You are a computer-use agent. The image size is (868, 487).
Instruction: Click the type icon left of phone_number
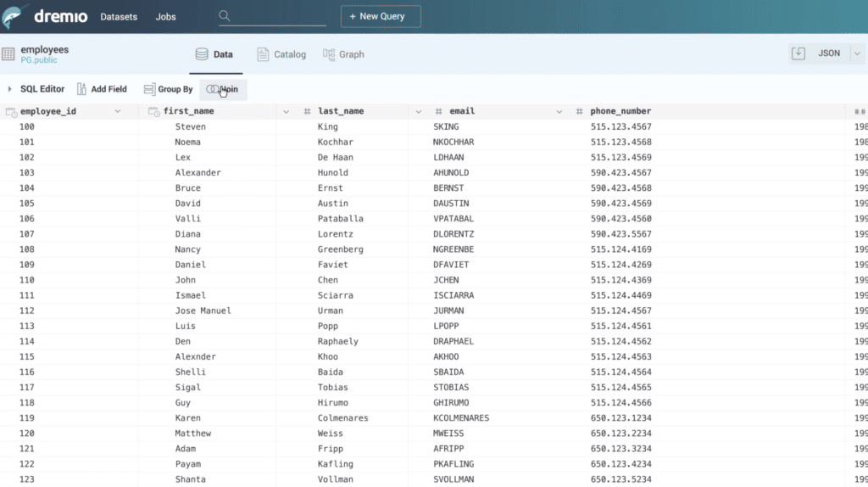(x=579, y=111)
